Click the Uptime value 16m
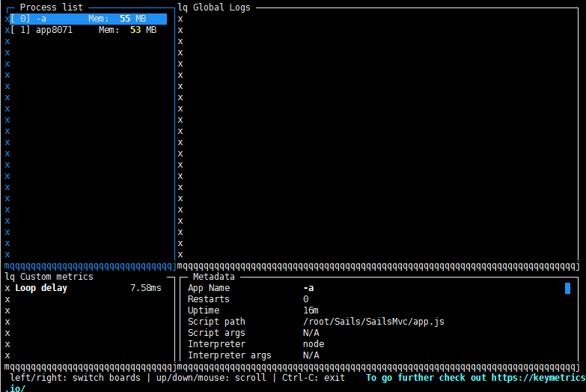 click(x=311, y=310)
